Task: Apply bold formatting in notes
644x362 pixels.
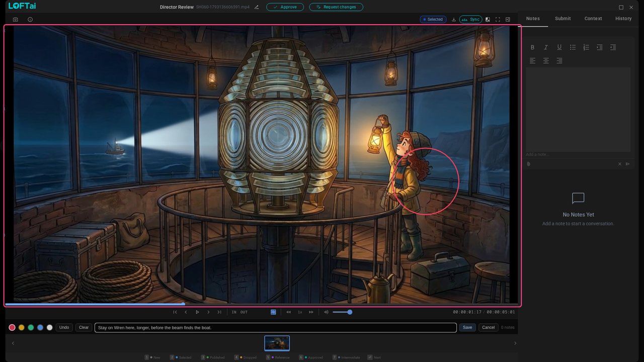Action: [x=532, y=47]
